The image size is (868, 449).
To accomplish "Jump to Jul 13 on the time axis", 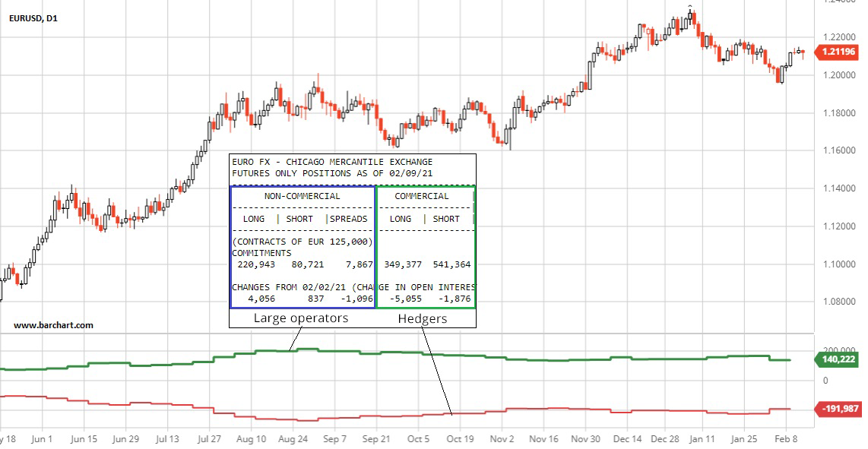I will pyautogui.click(x=168, y=439).
